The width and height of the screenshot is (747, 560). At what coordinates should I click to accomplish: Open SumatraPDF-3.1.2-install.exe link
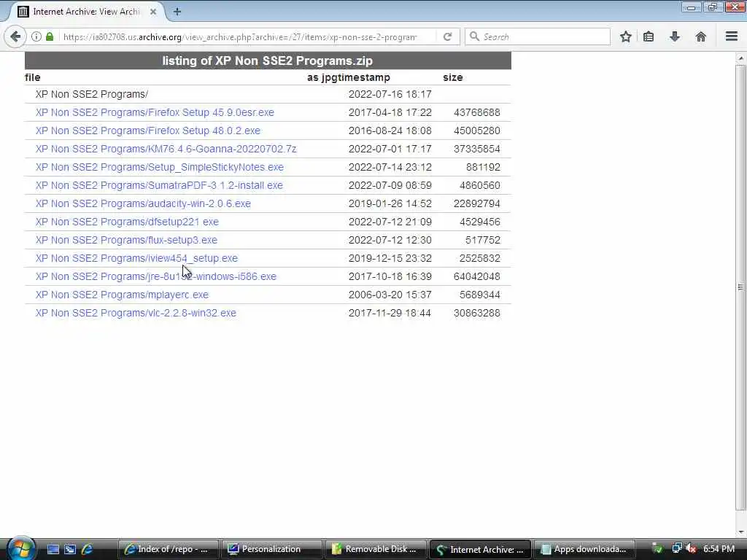pyautogui.click(x=159, y=185)
